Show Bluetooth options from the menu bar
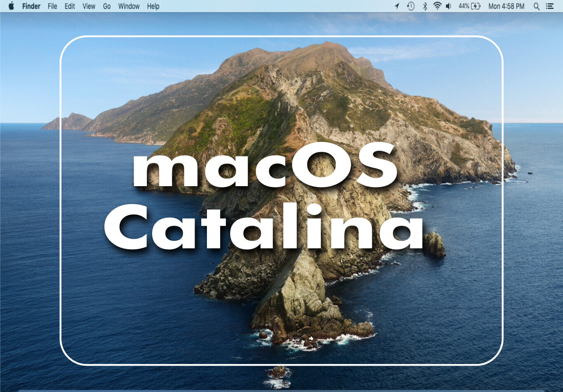 424,6
